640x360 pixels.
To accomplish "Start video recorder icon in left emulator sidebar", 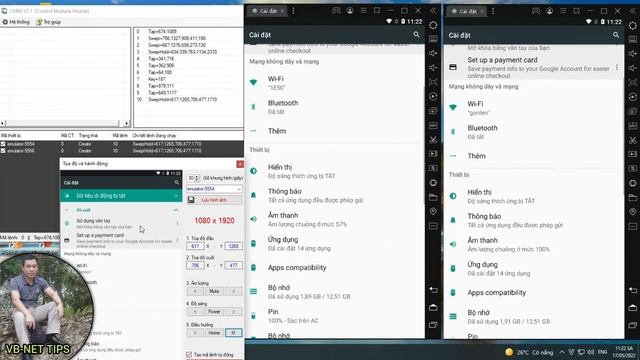I will (433, 154).
